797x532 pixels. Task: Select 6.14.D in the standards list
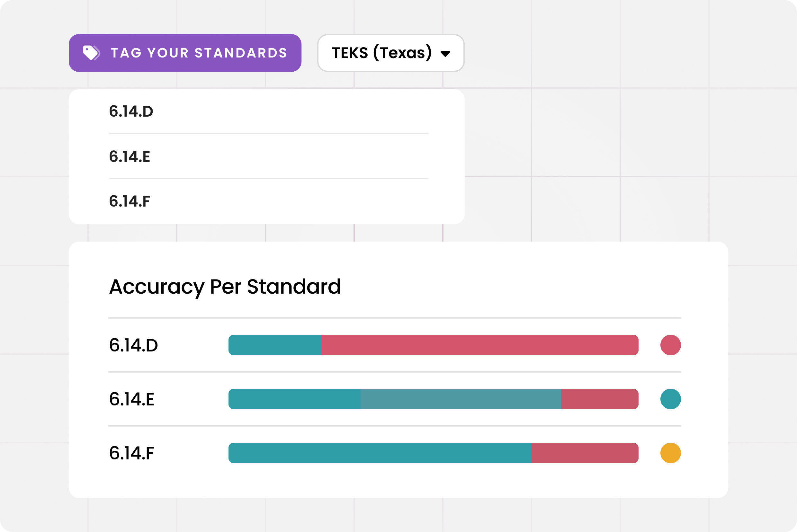[x=131, y=111]
